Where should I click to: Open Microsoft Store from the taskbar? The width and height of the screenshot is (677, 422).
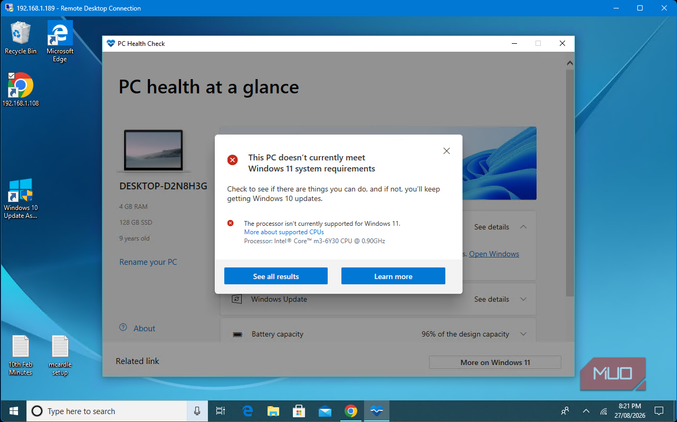click(x=299, y=411)
